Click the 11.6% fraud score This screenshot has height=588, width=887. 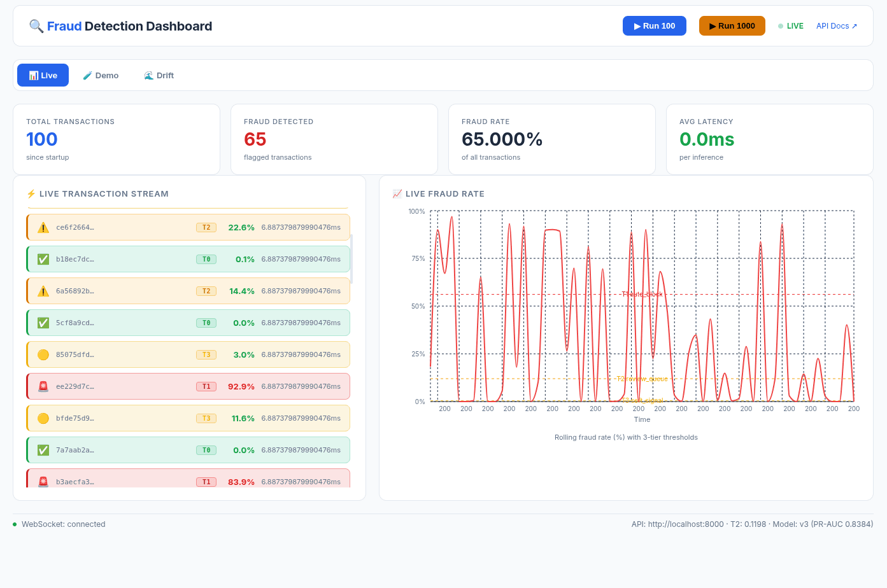click(243, 418)
